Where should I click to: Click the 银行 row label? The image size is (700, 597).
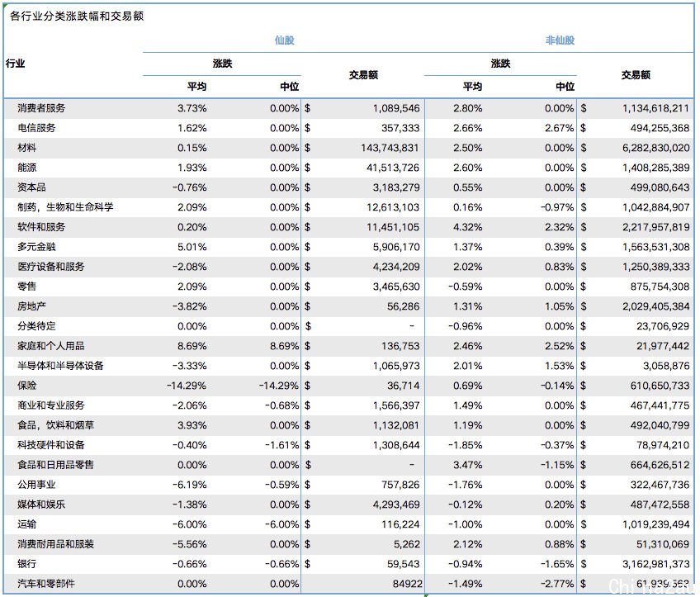(26, 564)
